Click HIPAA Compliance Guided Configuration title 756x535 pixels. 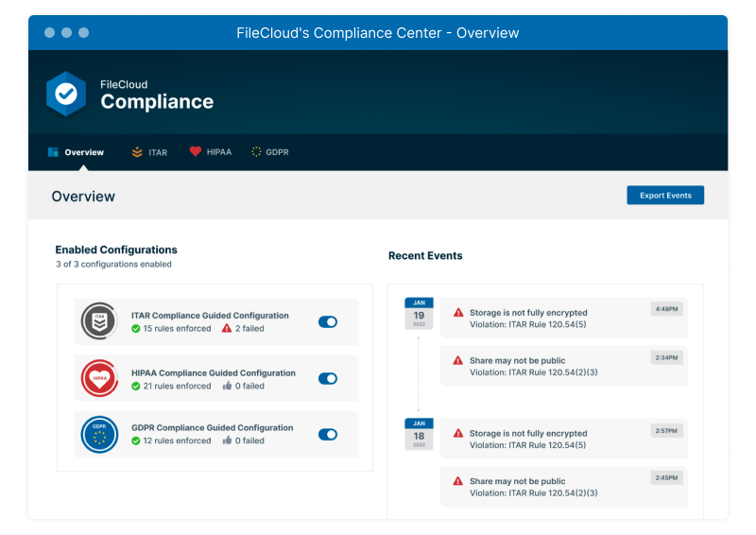(214, 373)
